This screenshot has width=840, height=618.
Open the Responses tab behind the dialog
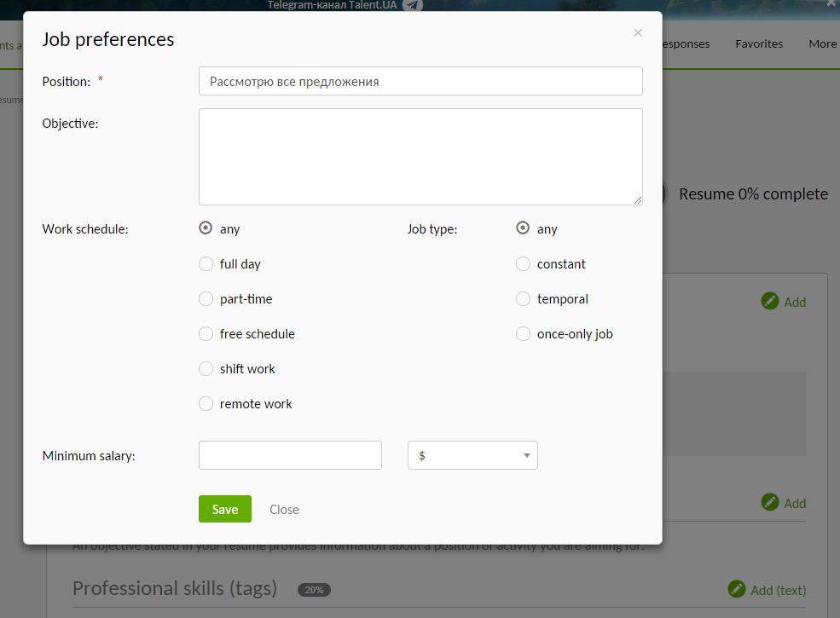coord(686,44)
